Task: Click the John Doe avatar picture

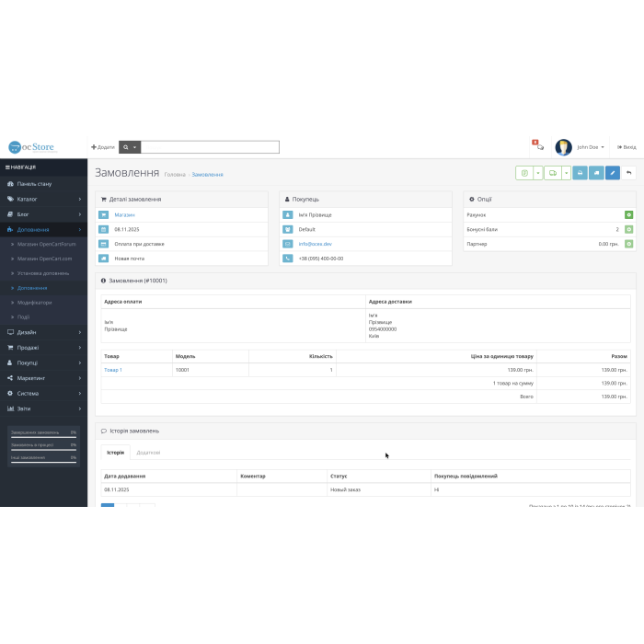Action: coord(563,147)
